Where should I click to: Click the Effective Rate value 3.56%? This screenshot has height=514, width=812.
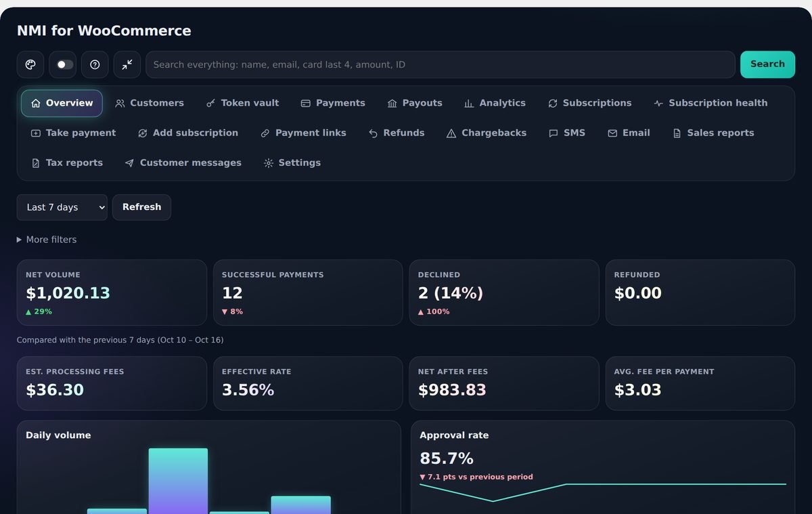[x=248, y=390]
